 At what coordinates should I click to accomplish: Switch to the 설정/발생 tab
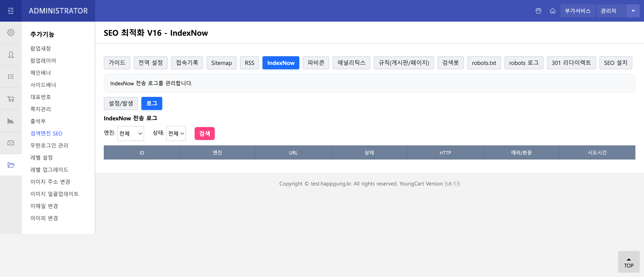121,103
